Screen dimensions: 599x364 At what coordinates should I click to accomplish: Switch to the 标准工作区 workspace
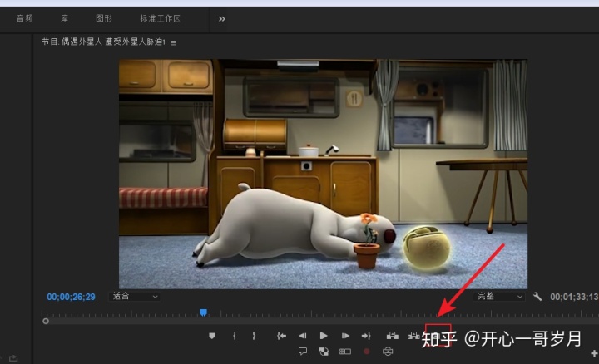point(160,18)
